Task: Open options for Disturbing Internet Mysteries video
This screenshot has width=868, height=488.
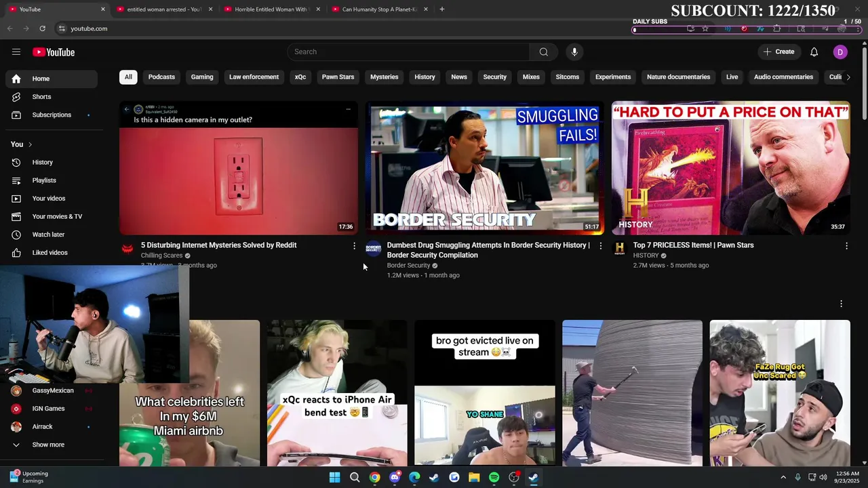Action: tap(354, 246)
